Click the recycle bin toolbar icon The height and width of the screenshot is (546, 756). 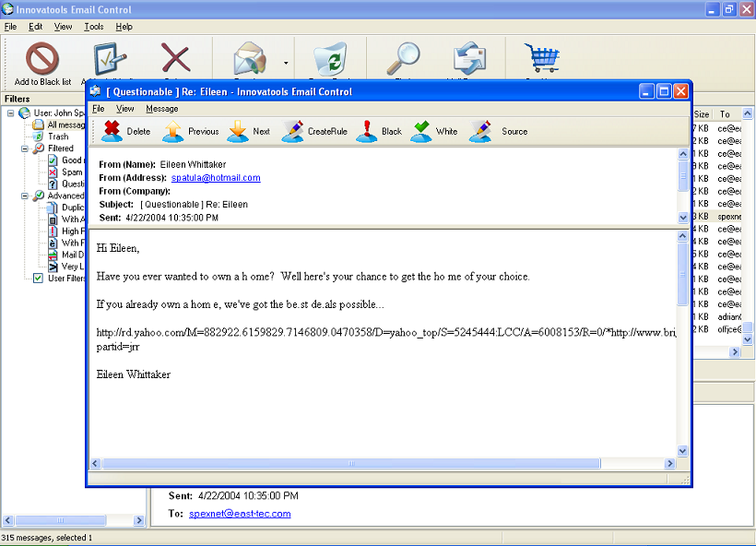pos(330,58)
